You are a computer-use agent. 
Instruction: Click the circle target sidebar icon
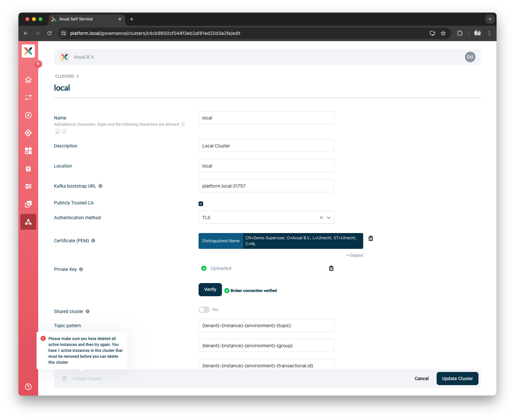coord(28,115)
